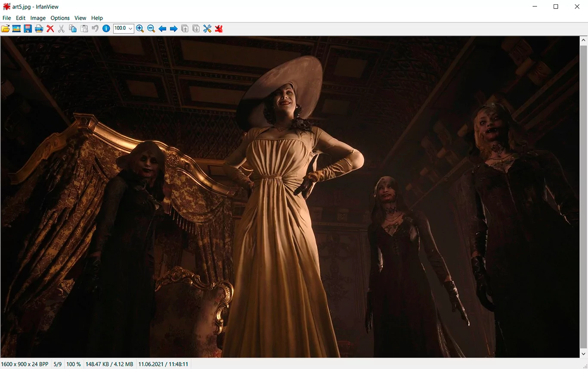588x369 pixels.
Task: Show image information with the blue info icon
Action: point(106,29)
